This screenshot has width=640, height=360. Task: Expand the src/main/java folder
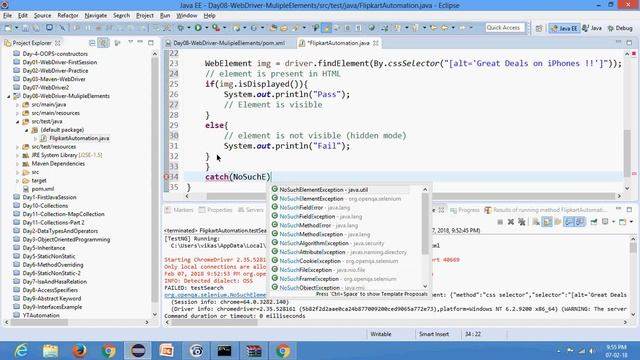point(18,105)
